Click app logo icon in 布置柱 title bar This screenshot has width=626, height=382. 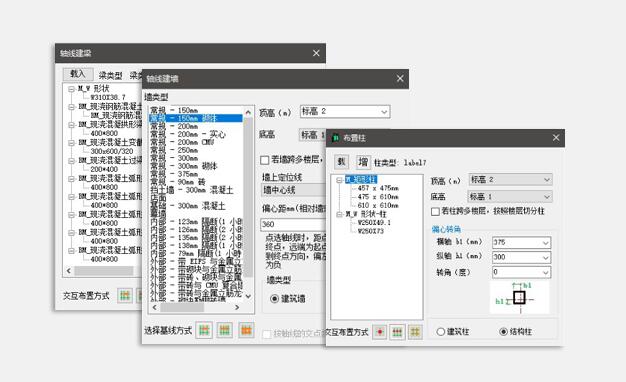coord(336,138)
